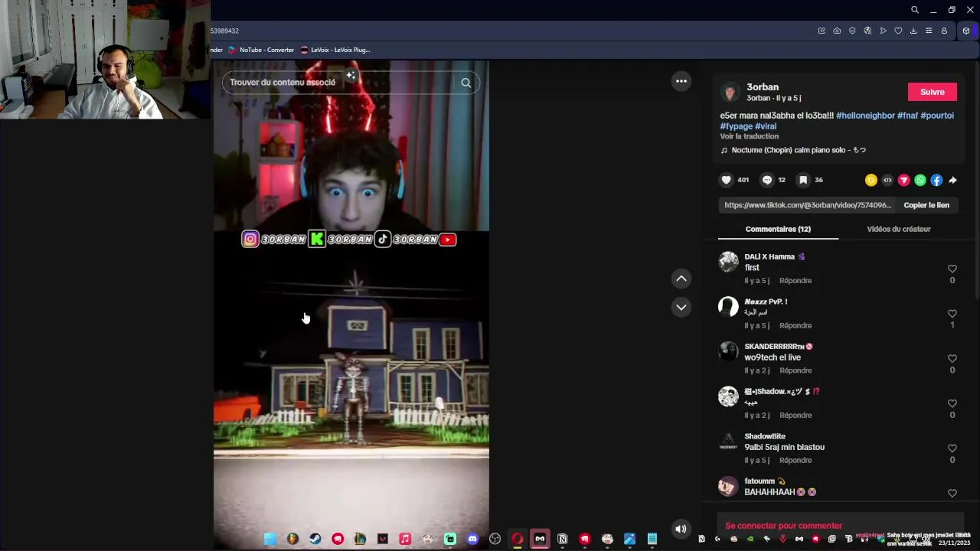Expand more share options arrow
Screen dimensions: 980x551
[952, 181]
